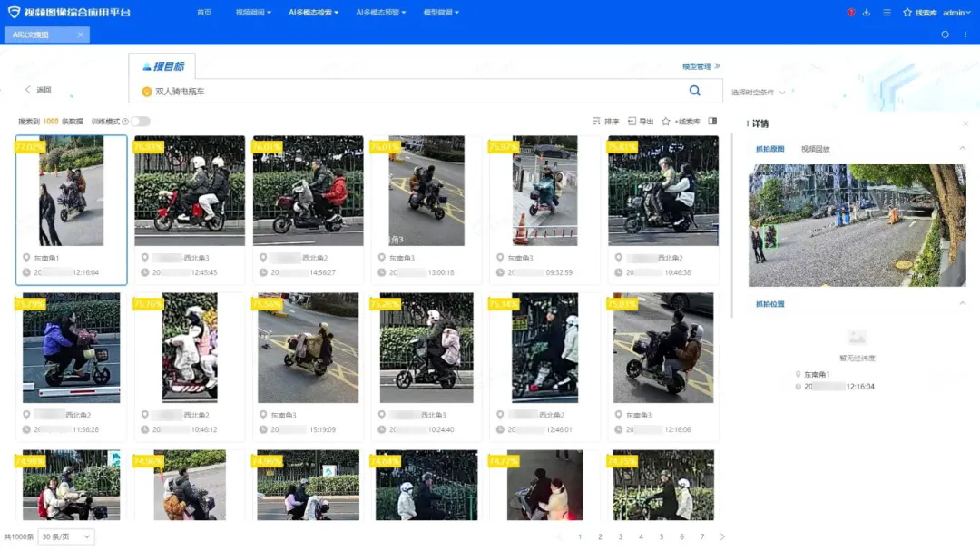The width and height of the screenshot is (980, 551).
Task: Click the results list vertical scrollbar
Action: tap(731, 227)
